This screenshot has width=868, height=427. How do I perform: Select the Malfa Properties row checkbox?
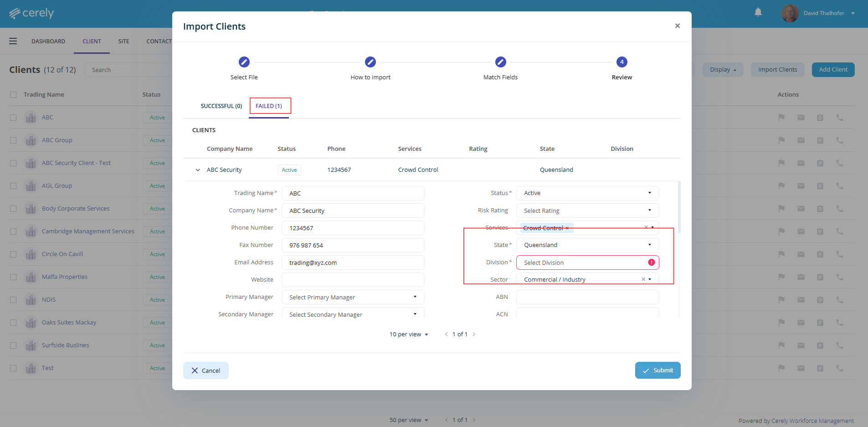[x=13, y=277]
